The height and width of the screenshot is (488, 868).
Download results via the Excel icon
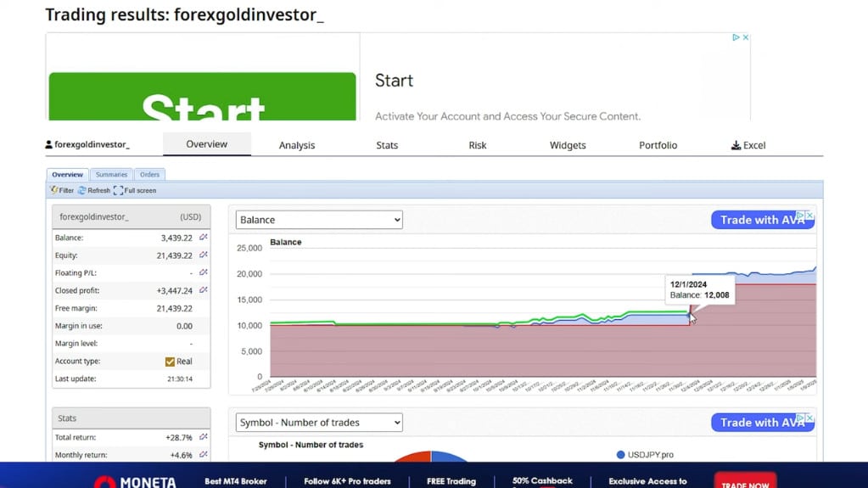point(736,145)
